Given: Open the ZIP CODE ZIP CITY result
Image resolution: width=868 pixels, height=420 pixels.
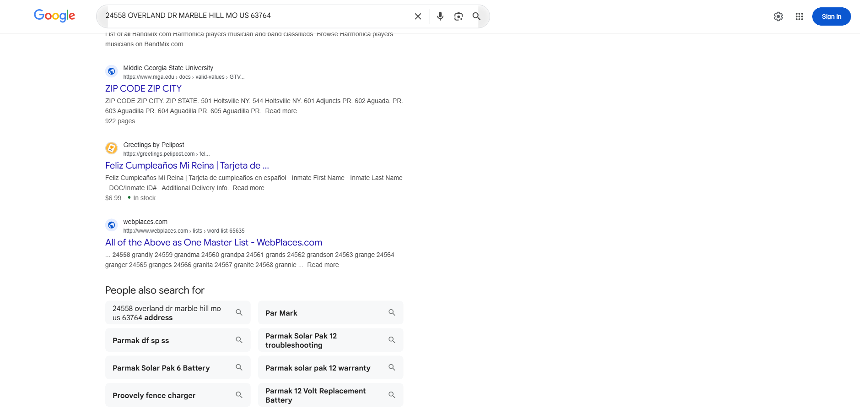Looking at the screenshot, I should click(x=143, y=88).
